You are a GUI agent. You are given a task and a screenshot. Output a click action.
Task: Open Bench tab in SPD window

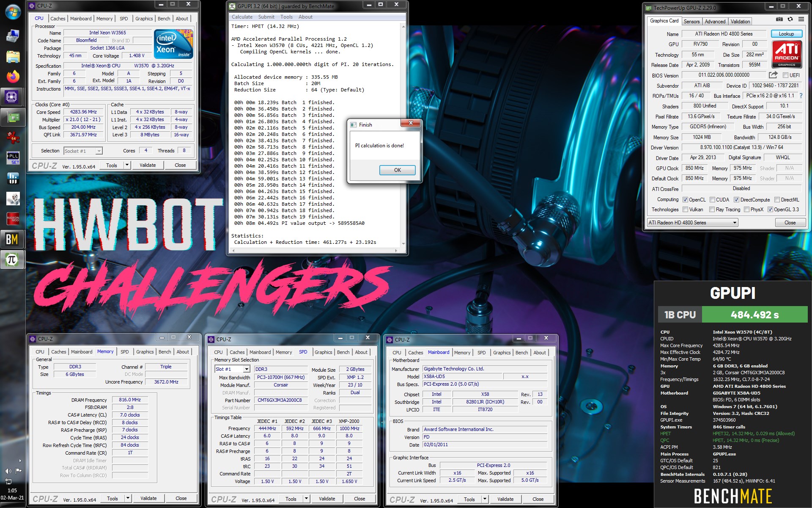(343, 352)
